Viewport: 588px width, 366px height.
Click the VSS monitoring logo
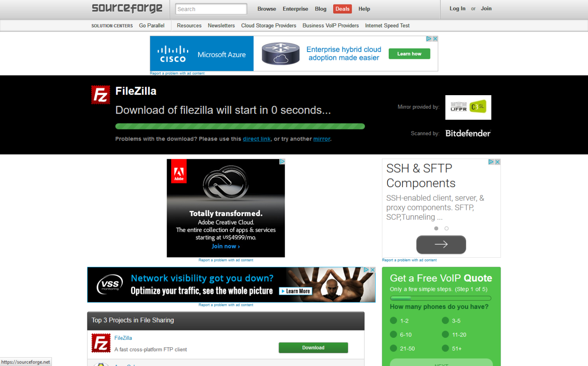(x=108, y=285)
